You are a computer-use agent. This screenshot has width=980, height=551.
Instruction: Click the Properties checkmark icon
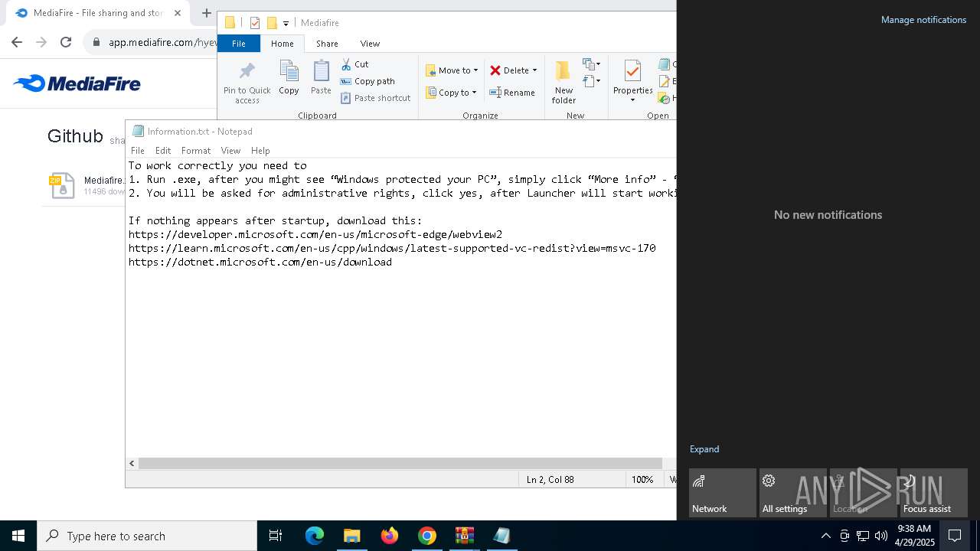click(632, 72)
